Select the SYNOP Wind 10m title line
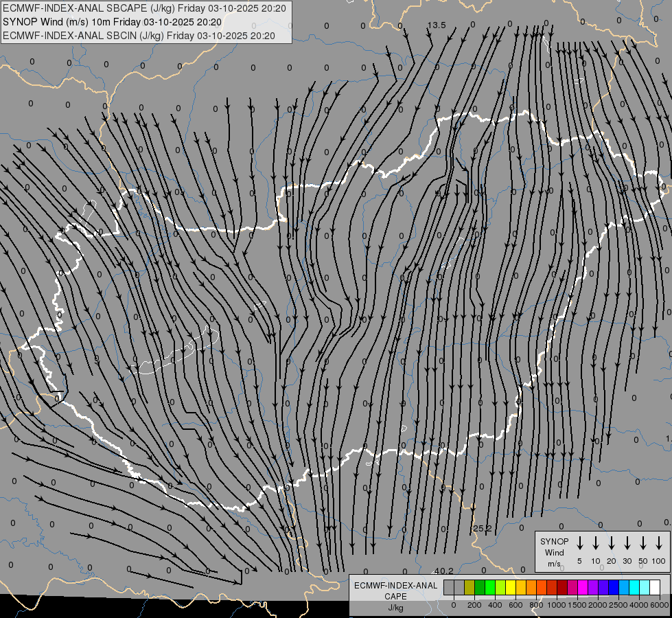 pyautogui.click(x=111, y=22)
